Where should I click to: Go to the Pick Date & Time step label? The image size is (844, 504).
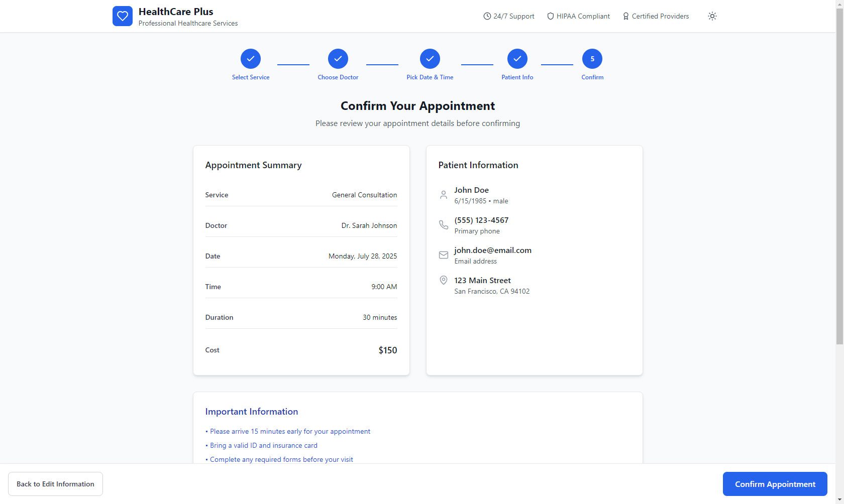[x=430, y=77]
